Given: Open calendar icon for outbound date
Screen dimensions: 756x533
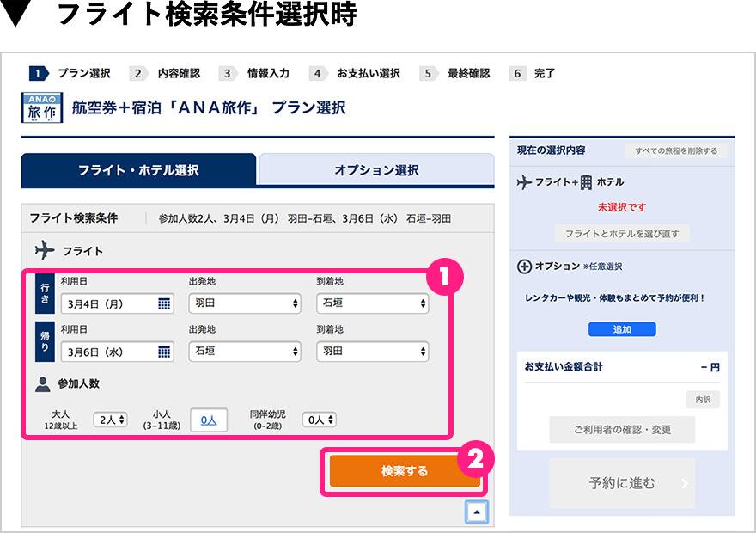Looking at the screenshot, I should 163,303.
